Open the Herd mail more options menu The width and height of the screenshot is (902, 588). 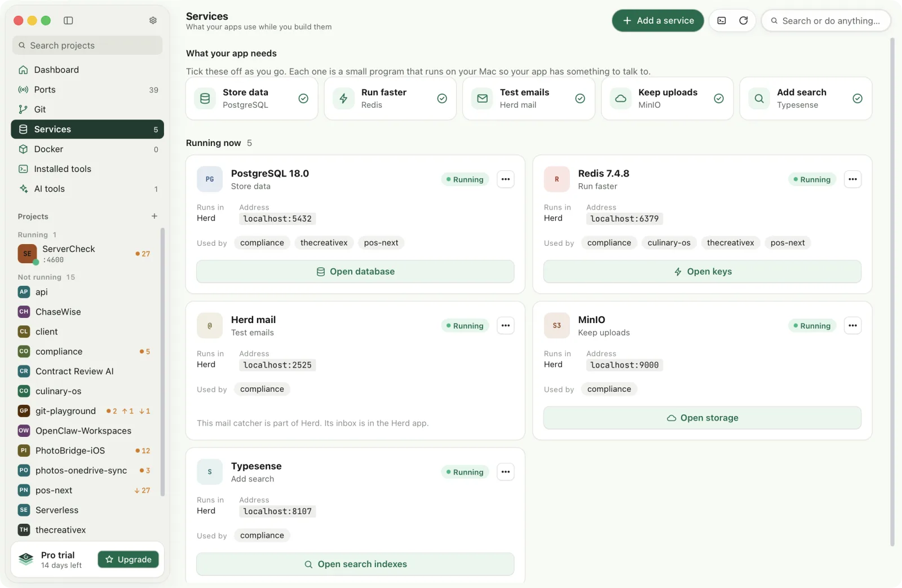coord(506,325)
